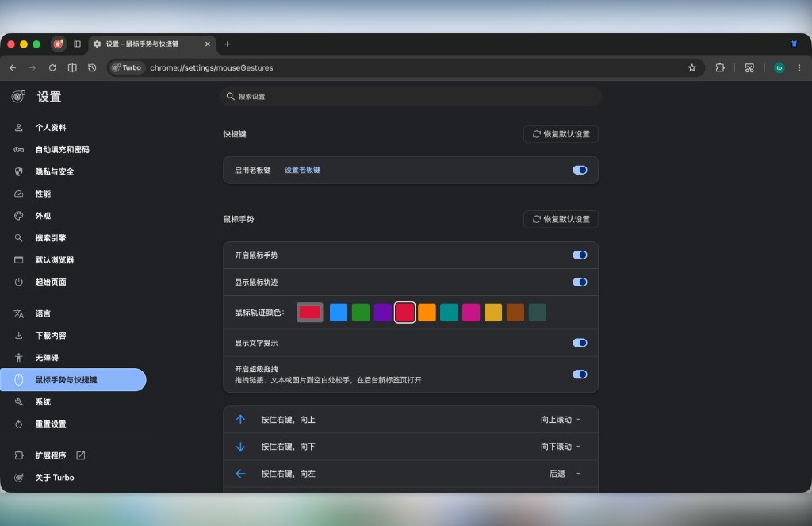The height and width of the screenshot is (526, 812).
Task: Click the Turbo logo beside 设置 title
Action: [18, 96]
